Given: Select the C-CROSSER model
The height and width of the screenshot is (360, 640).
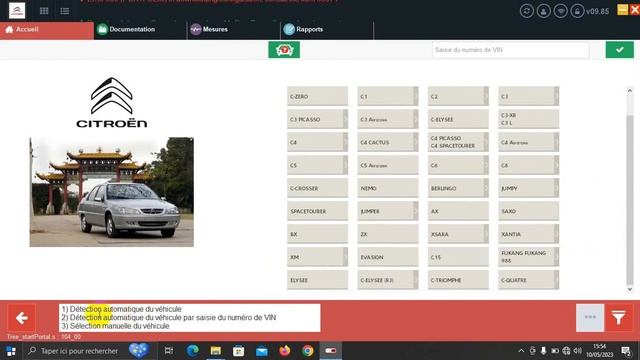Looking at the screenshot, I should [318, 188].
